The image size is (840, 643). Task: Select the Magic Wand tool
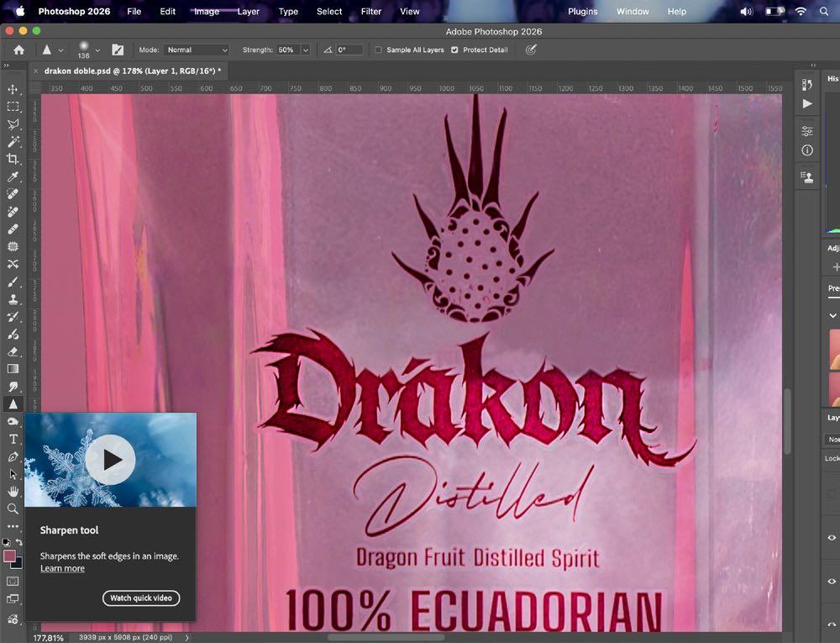coord(13,141)
